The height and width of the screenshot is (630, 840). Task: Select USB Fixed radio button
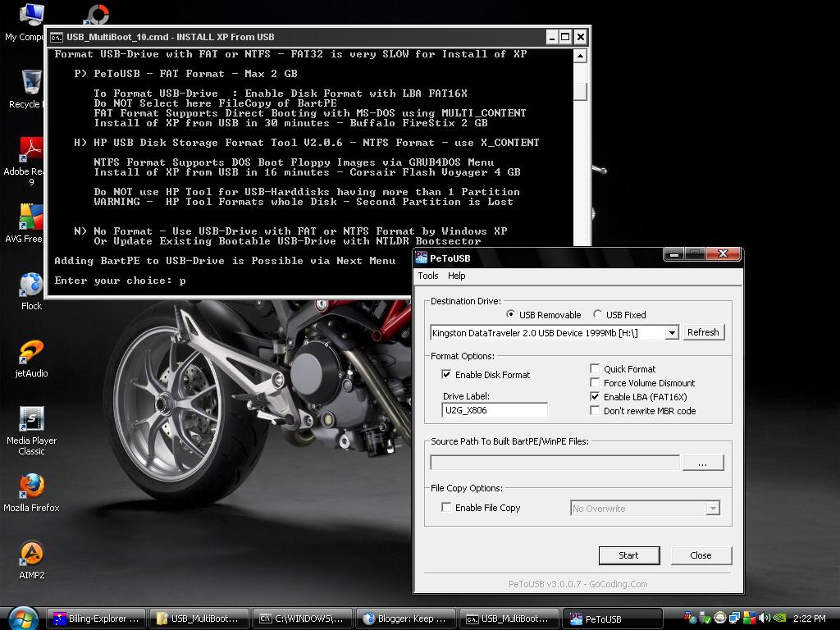(597, 314)
